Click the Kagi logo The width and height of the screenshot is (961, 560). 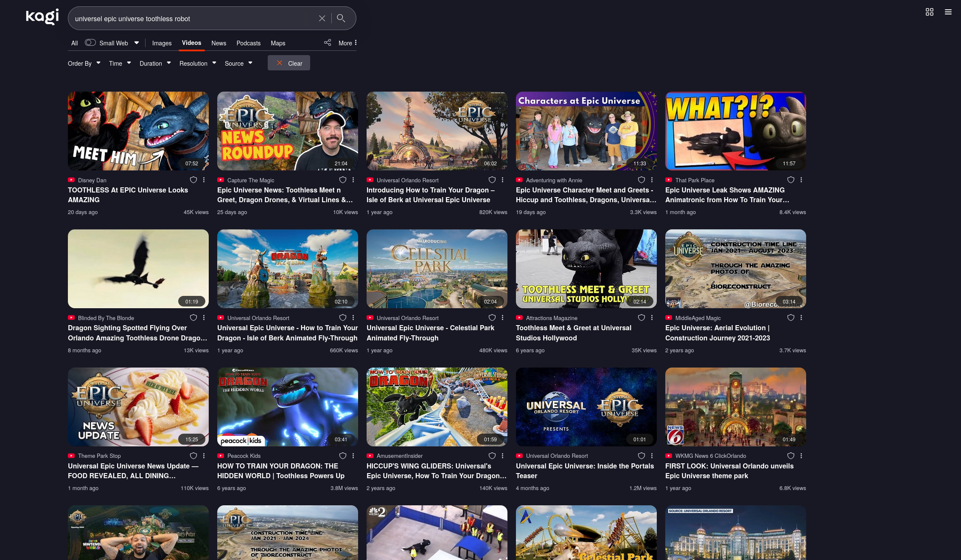click(42, 17)
